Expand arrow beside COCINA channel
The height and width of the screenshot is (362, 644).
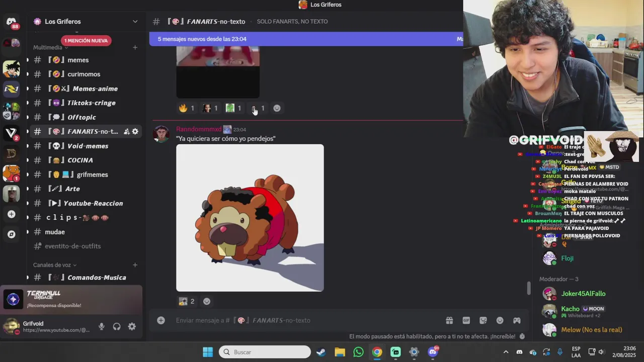coord(28,160)
